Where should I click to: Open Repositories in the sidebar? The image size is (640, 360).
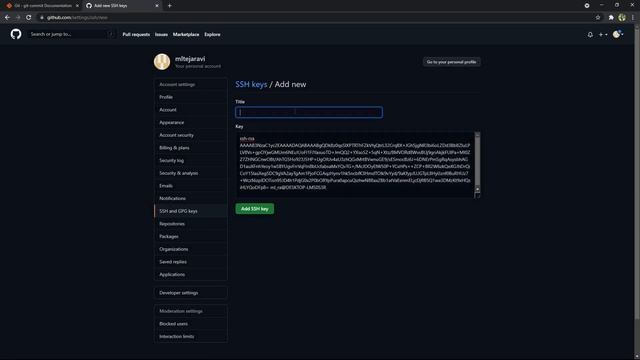pyautogui.click(x=191, y=224)
